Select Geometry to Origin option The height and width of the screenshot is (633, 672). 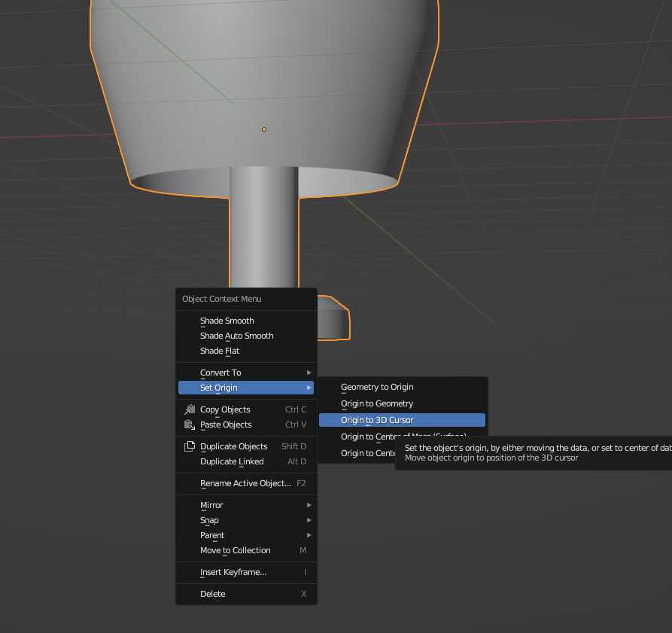tap(402, 387)
